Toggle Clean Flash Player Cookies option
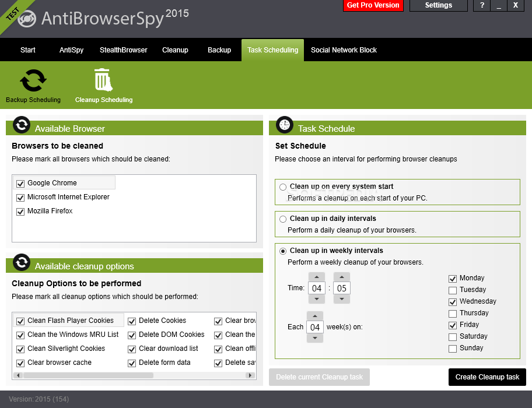The height and width of the screenshot is (408, 532). (20, 321)
